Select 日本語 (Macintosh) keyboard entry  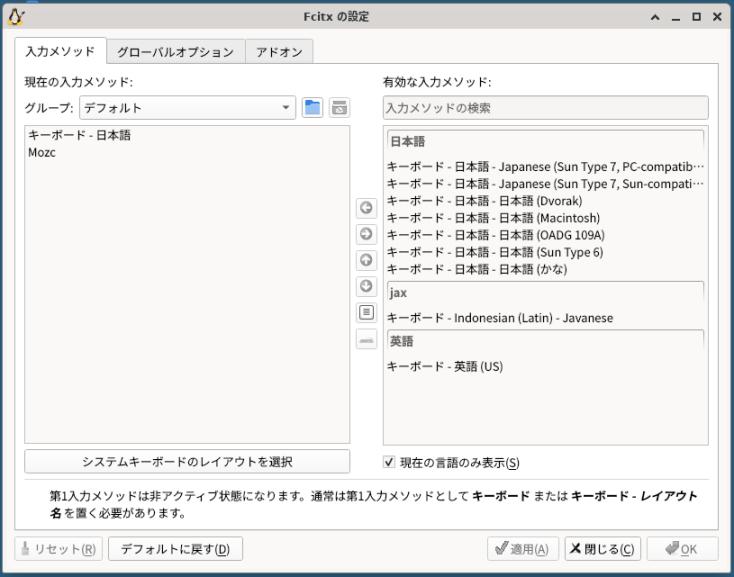545,218
